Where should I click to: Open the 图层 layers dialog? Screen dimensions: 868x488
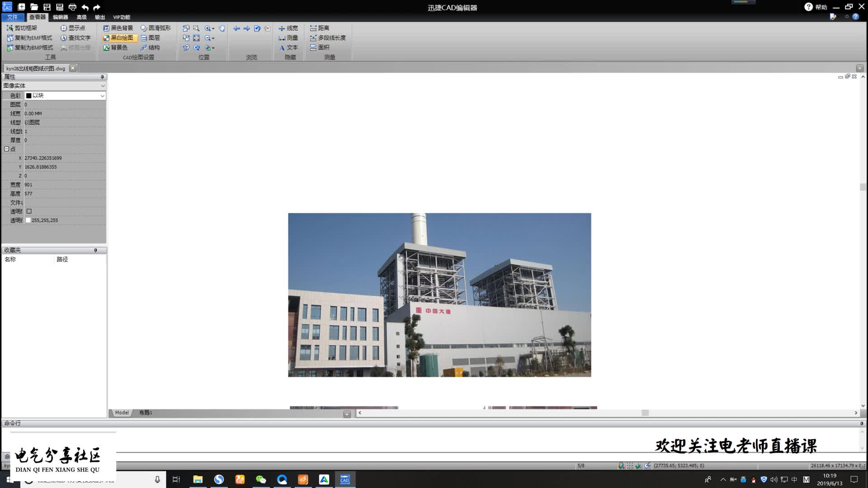150,38
